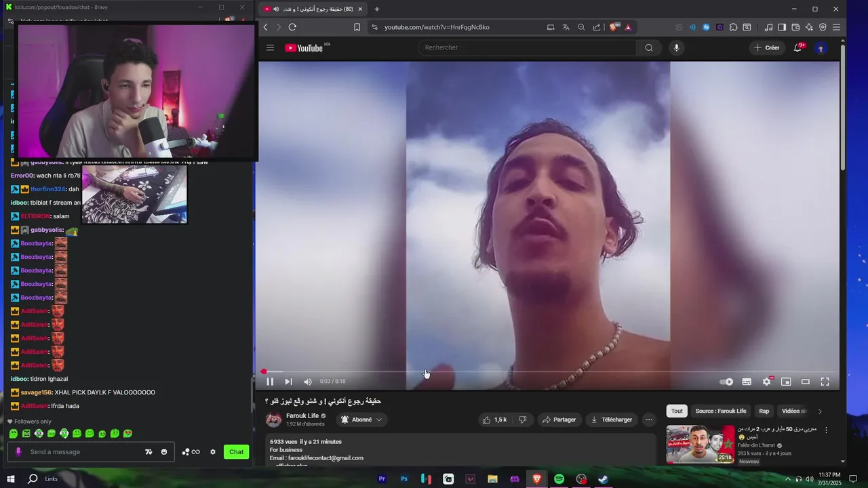This screenshot has height=488, width=868.
Task: Open a new browser tab
Action: click(x=377, y=9)
